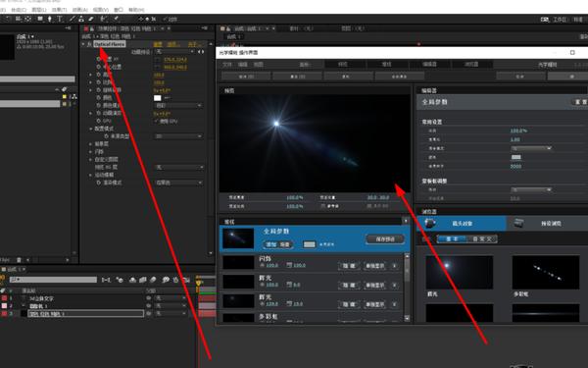The width and height of the screenshot is (588, 368).
Task: Open the graph editor icon in timeline
Action: 186,280
